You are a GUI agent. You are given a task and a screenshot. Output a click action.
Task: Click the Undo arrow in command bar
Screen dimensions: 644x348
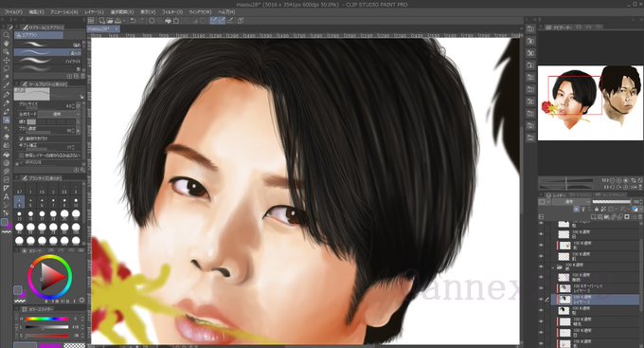(133, 20)
